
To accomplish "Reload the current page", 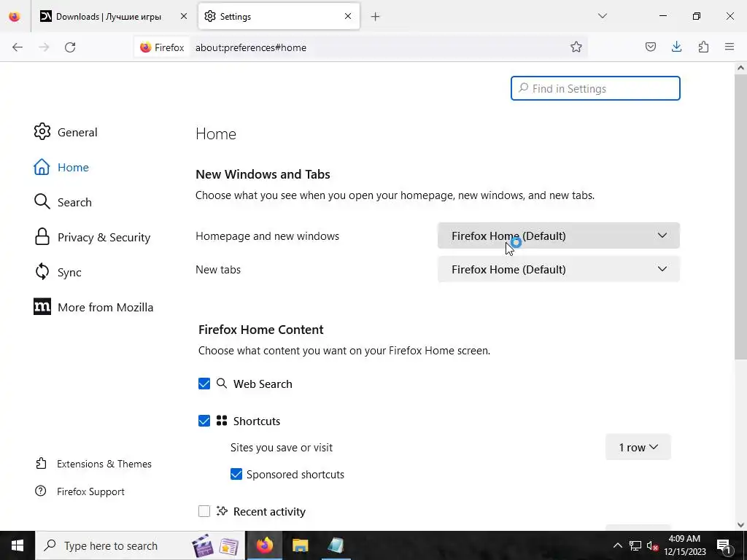I will (x=70, y=47).
